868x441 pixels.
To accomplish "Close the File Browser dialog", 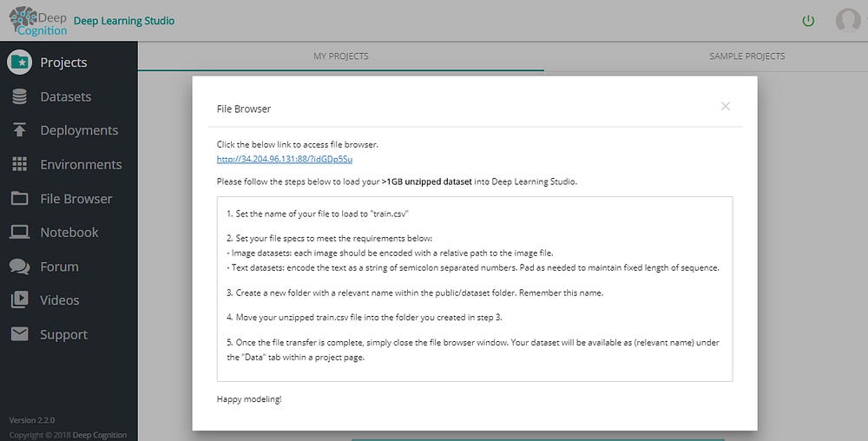I will click(726, 107).
